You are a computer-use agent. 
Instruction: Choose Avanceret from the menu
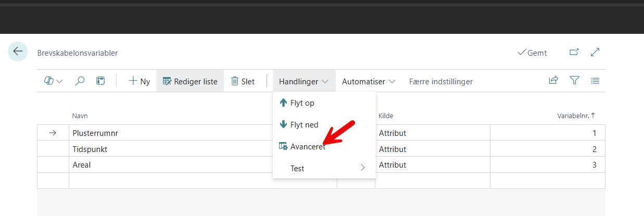pyautogui.click(x=307, y=147)
